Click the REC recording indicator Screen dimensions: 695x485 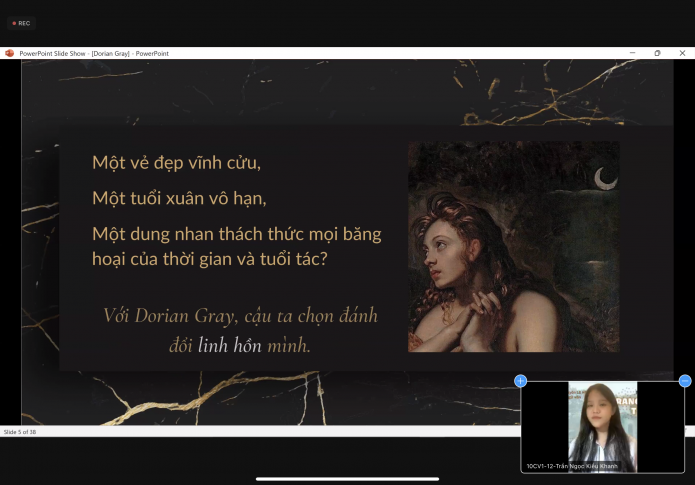21,23
